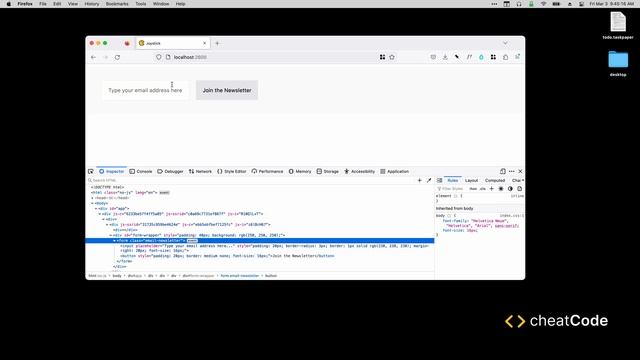Click the event badge on the form node
Image resolution: width=640 pixels, height=360 pixels.
(x=192, y=241)
